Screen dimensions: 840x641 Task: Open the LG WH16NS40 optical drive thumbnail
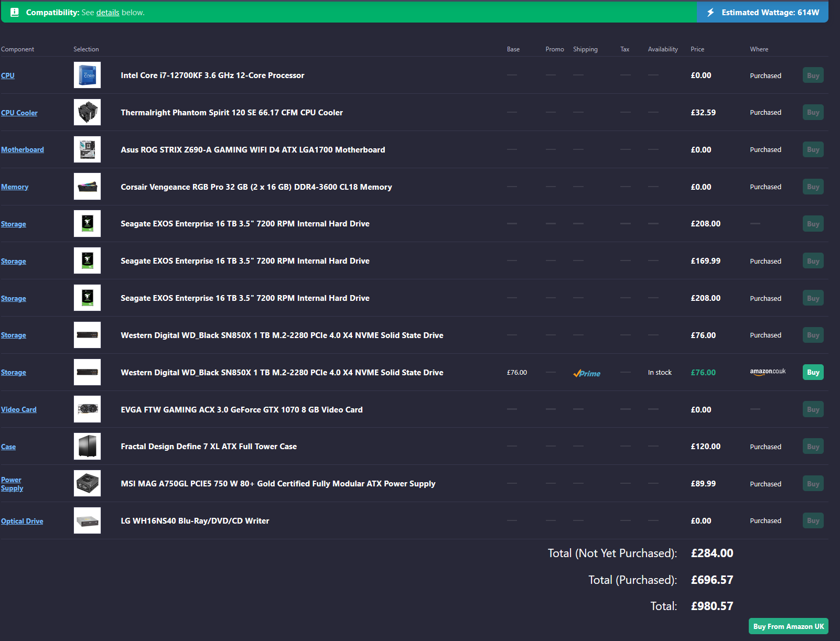87,520
